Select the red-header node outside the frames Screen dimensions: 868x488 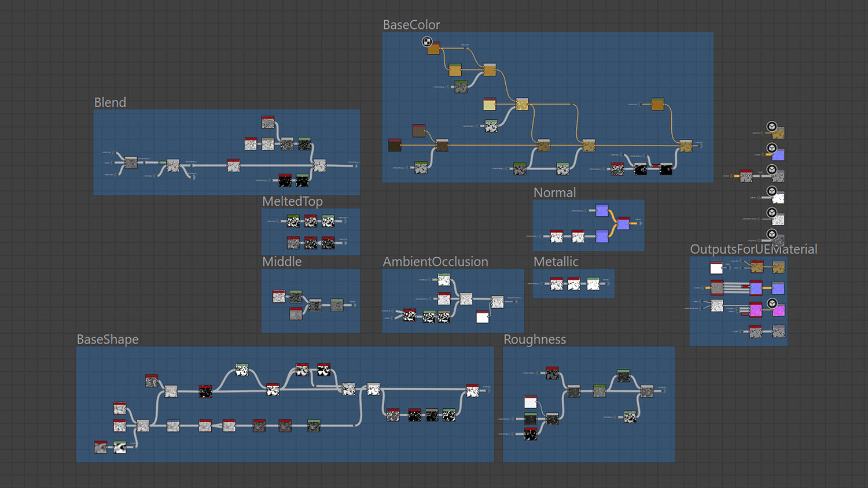pos(746,176)
